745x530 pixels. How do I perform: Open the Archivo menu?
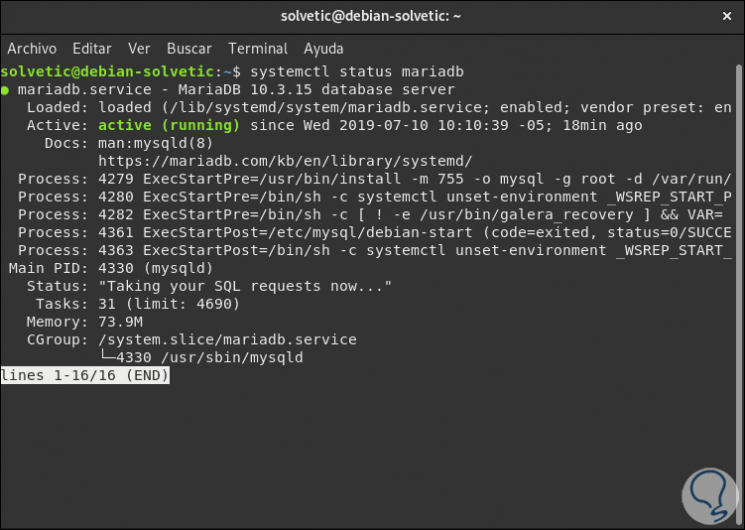click(32, 48)
